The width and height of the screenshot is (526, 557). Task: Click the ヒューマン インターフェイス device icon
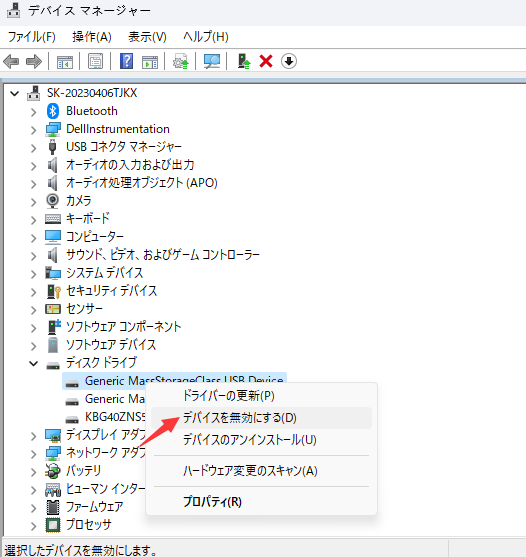coord(53,489)
